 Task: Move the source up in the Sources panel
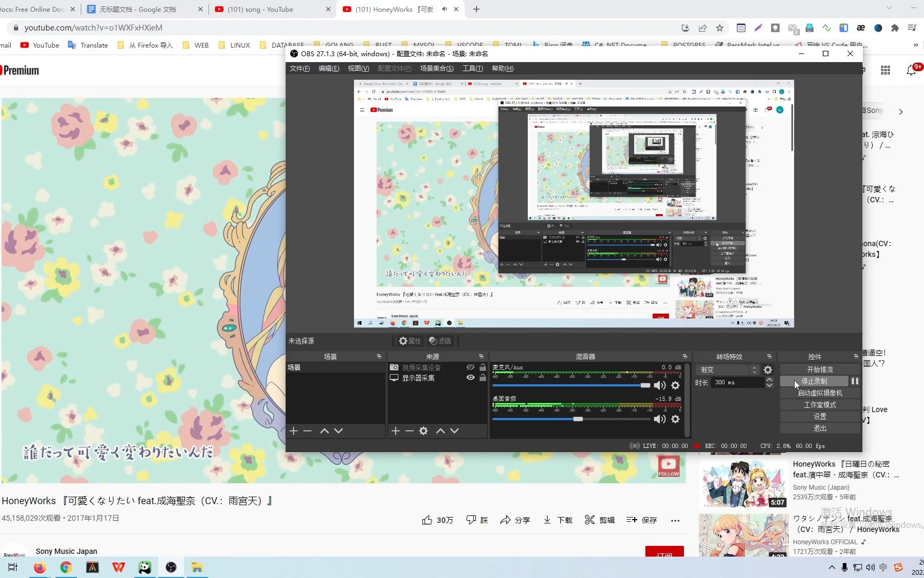coord(441,431)
